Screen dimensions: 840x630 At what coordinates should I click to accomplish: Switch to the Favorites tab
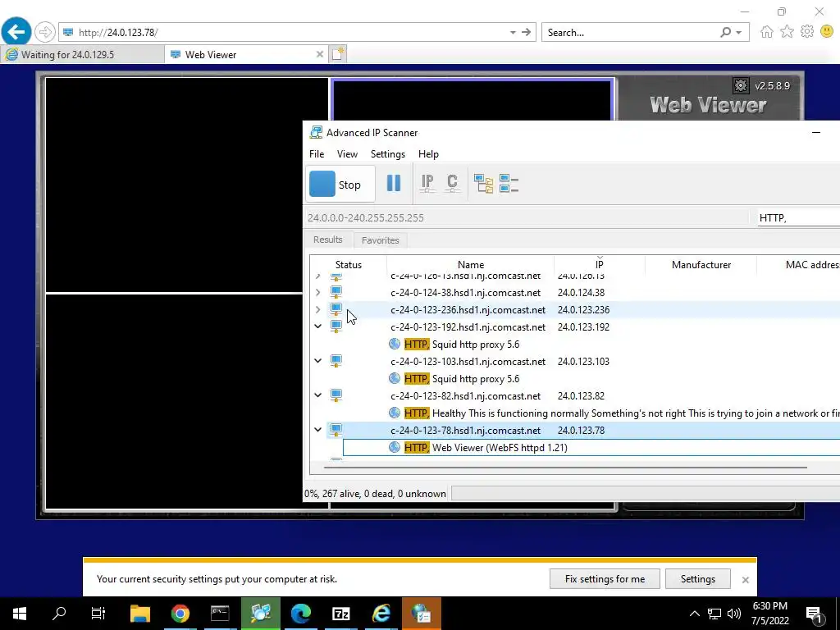pyautogui.click(x=380, y=240)
